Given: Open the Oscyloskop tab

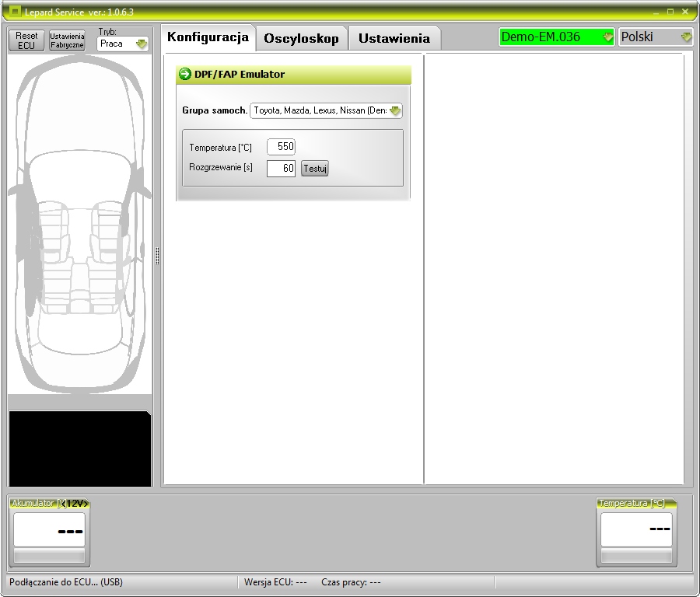Looking at the screenshot, I should 301,38.
